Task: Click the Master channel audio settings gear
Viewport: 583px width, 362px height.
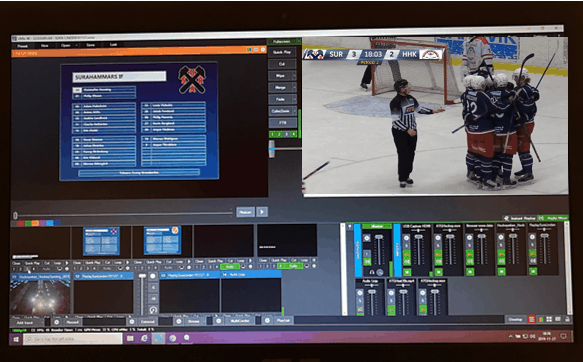Action: point(367,238)
